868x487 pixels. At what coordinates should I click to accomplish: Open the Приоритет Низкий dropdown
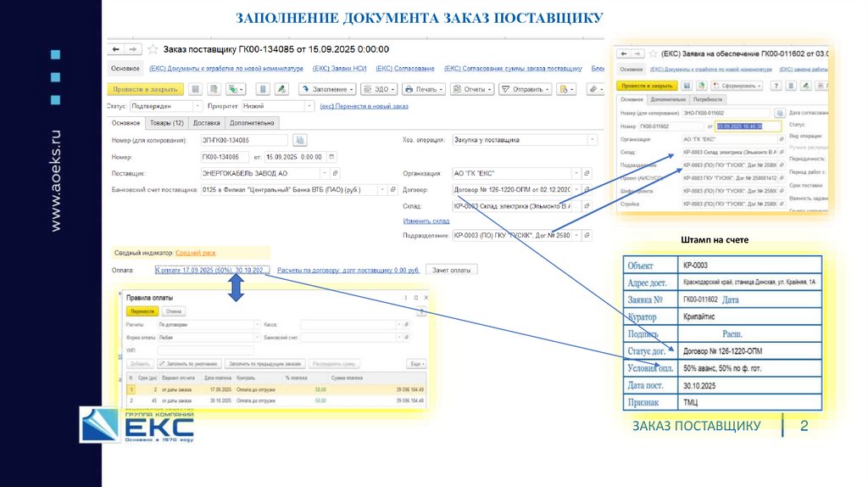point(309,106)
